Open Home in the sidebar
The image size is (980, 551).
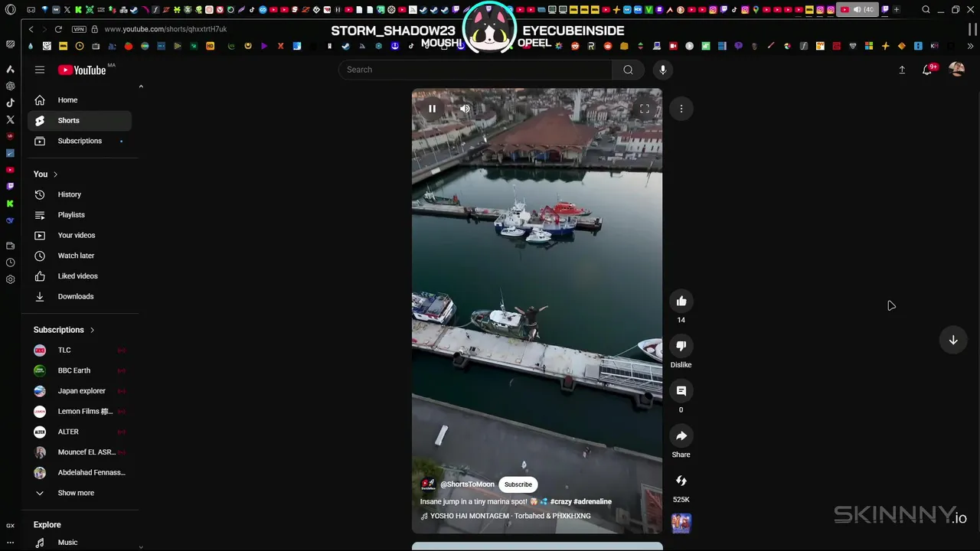click(80, 100)
